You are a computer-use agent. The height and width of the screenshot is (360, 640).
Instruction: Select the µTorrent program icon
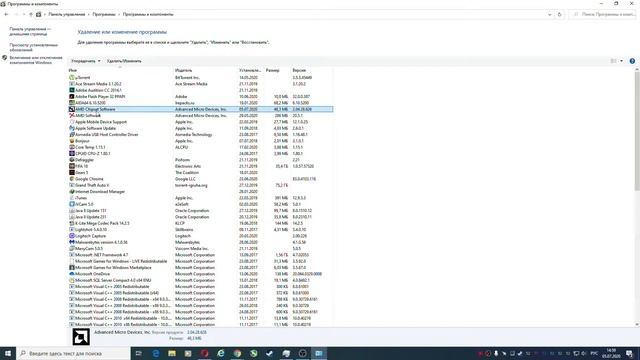click(x=72, y=78)
